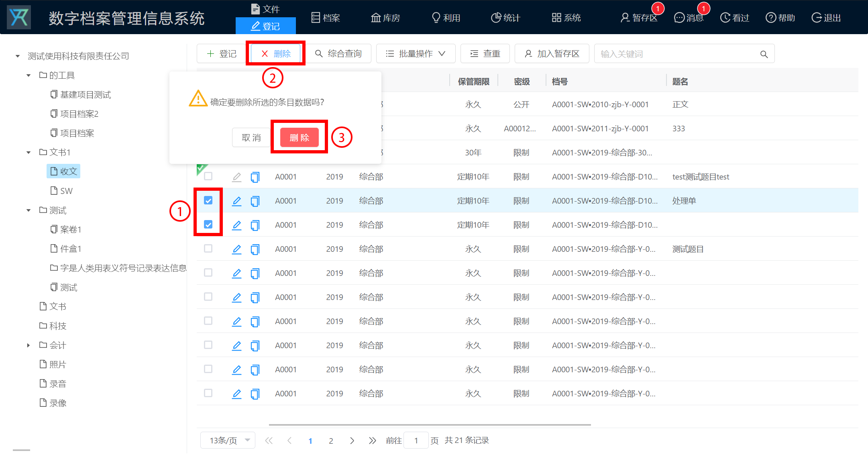This screenshot has width=868, height=455.
Task: Click the 文件 menu tab
Action: 266,8
